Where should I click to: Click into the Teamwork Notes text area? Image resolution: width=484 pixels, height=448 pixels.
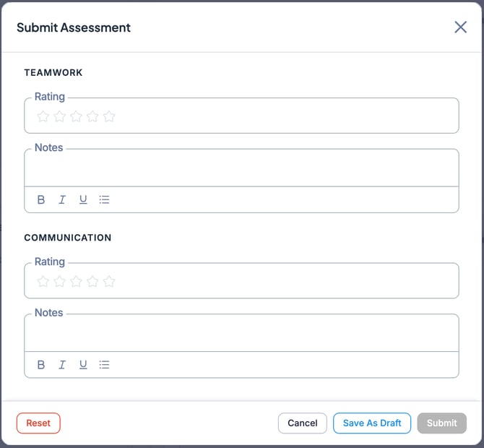point(241,171)
